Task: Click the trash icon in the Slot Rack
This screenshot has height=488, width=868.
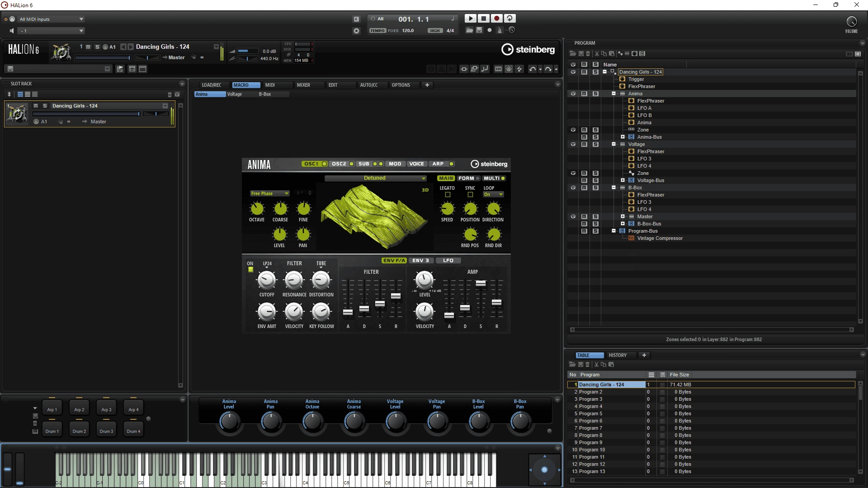Action: tap(170, 94)
